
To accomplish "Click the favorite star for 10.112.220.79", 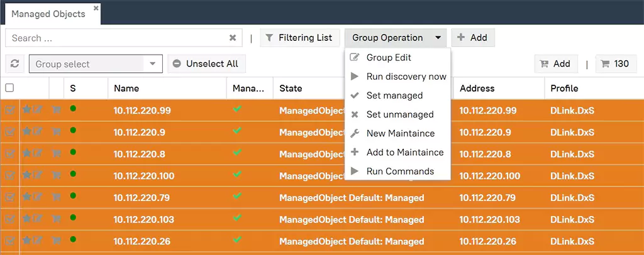I will click(27, 197).
